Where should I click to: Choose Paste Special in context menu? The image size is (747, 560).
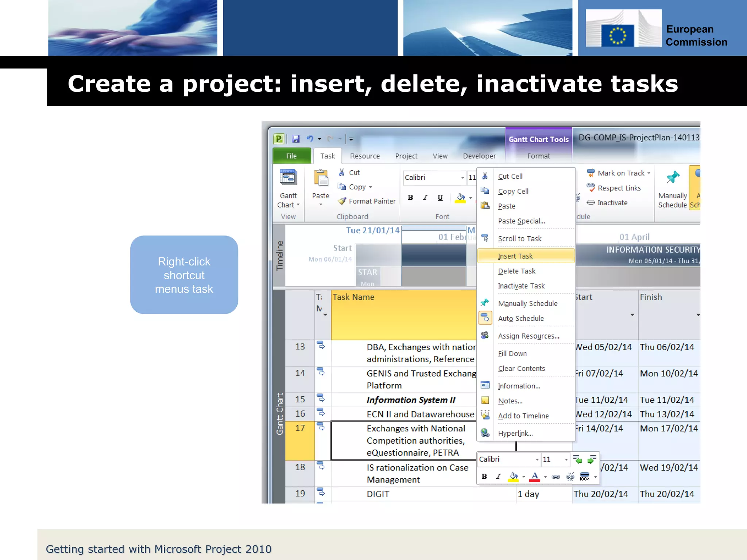point(526,221)
